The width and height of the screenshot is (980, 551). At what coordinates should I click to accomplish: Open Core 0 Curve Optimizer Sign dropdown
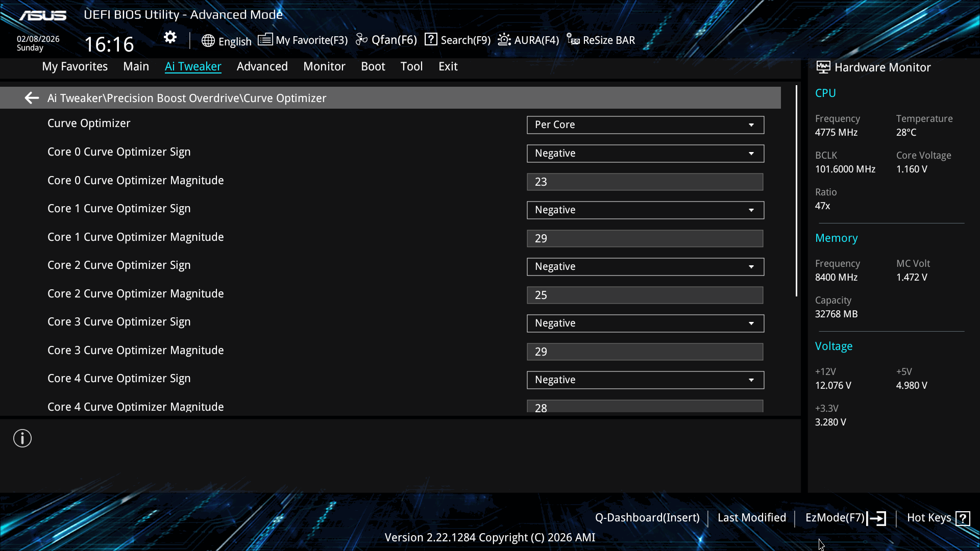click(x=645, y=154)
